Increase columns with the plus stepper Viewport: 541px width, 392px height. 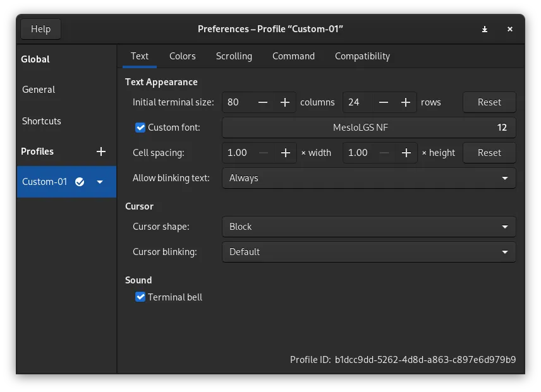(x=285, y=102)
